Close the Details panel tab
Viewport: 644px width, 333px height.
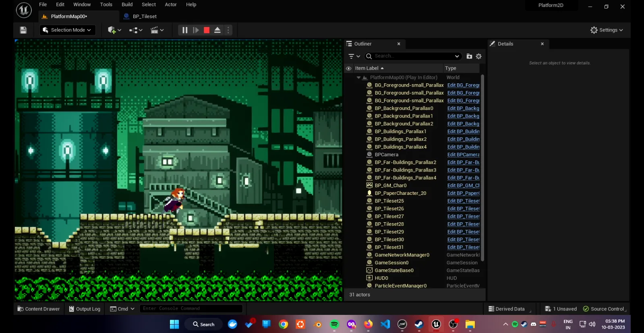(x=542, y=44)
